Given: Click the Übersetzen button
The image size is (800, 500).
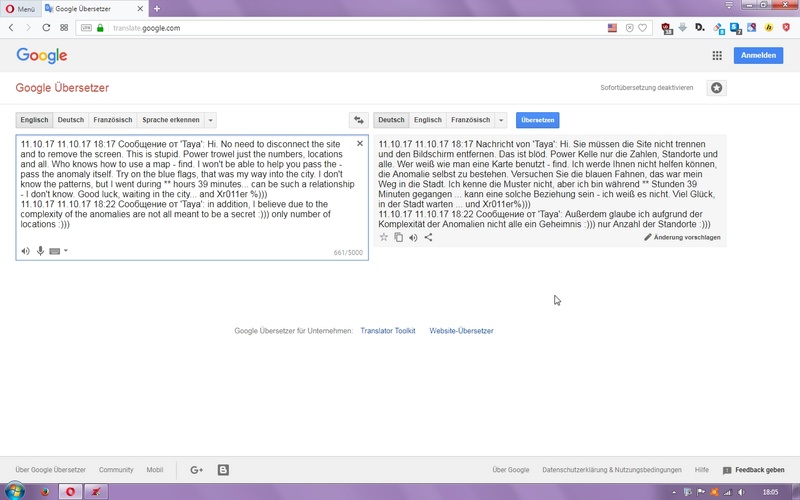Looking at the screenshot, I should [537, 120].
